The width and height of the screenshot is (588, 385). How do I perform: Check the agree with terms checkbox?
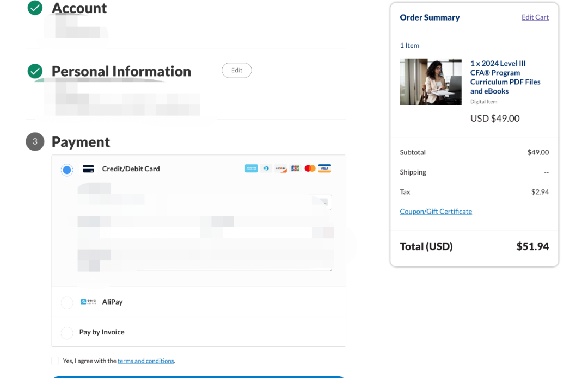[x=55, y=361]
